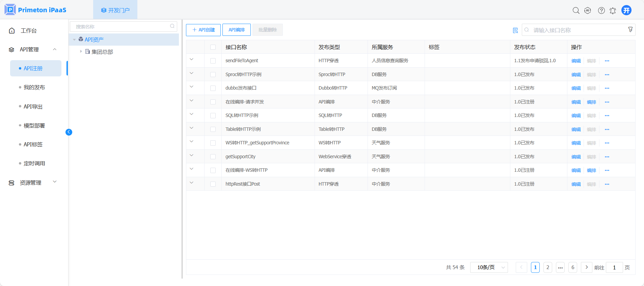Click 编辑 link for getSupportCity row
This screenshot has width=644, height=286.
[x=576, y=157]
